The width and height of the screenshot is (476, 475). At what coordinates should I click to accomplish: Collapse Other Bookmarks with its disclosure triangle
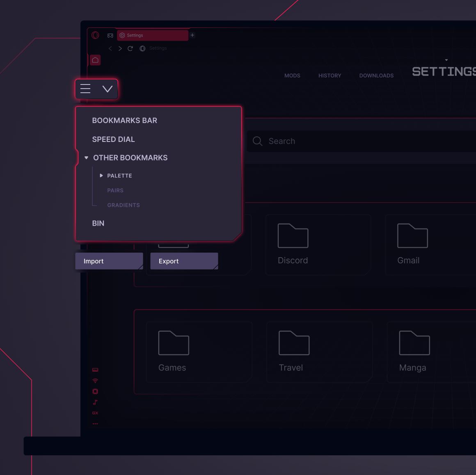point(86,158)
